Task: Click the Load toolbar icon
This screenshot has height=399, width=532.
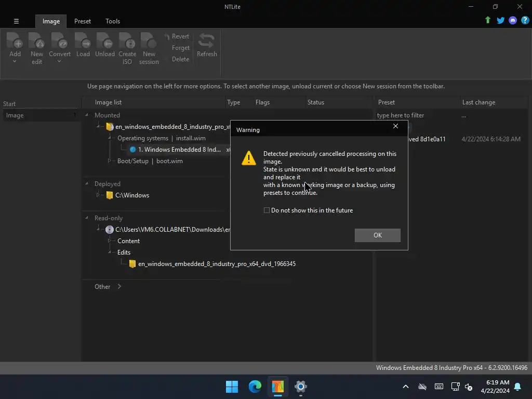Action: coord(83,41)
